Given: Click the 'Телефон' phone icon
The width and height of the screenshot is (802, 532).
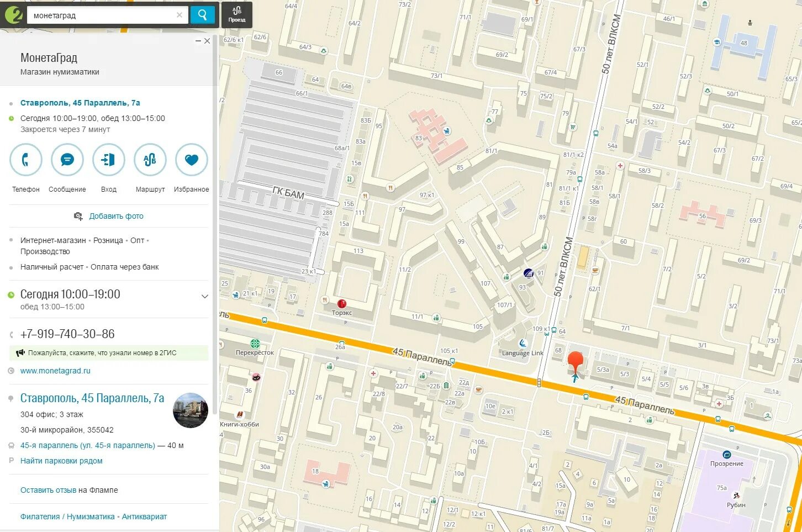Looking at the screenshot, I should [26, 160].
